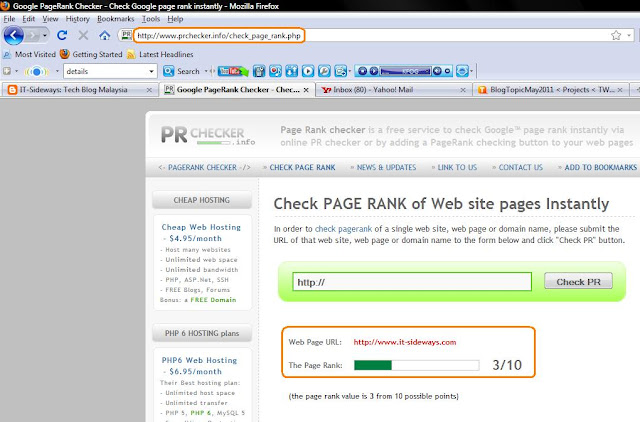Open the NEWS & UPDATES nav link
640x422 pixels.
386,167
